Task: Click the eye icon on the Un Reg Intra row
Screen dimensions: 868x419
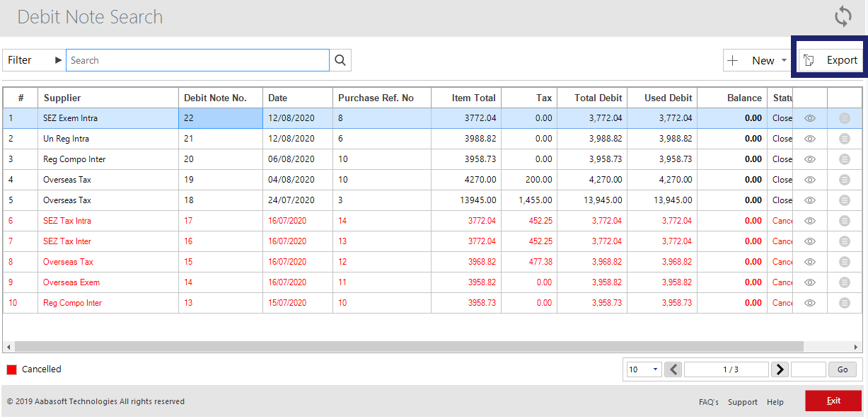Action: point(809,139)
